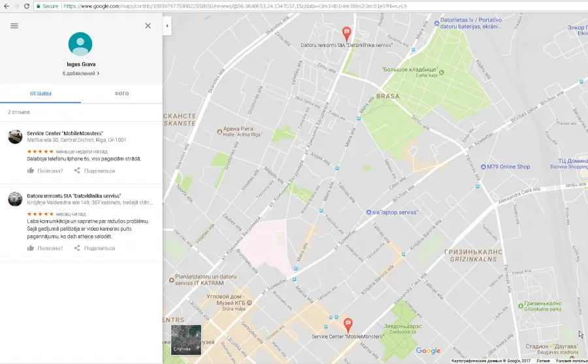Click Большое кладбище park marker icon
Image resolution: width=588 pixels, height=364 pixels.
click(442, 73)
